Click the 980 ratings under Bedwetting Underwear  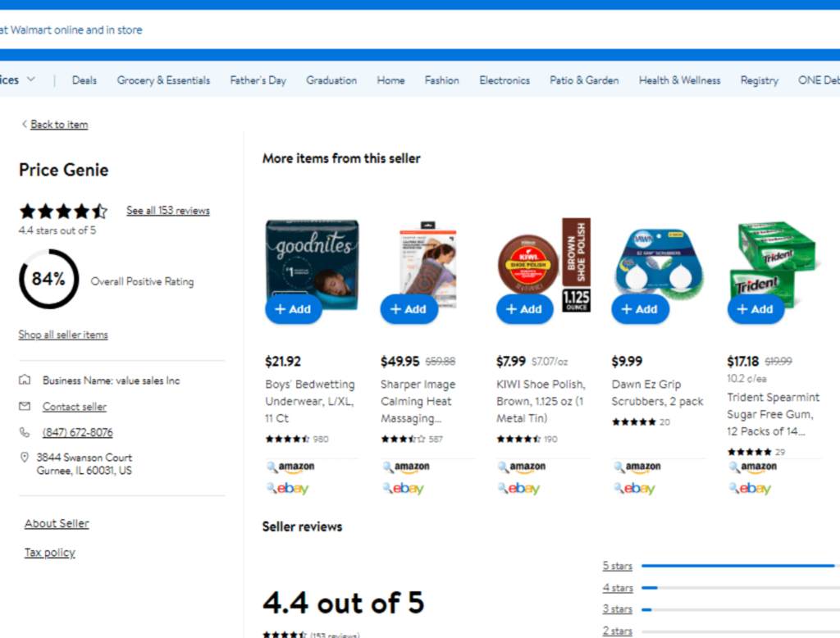297,440
